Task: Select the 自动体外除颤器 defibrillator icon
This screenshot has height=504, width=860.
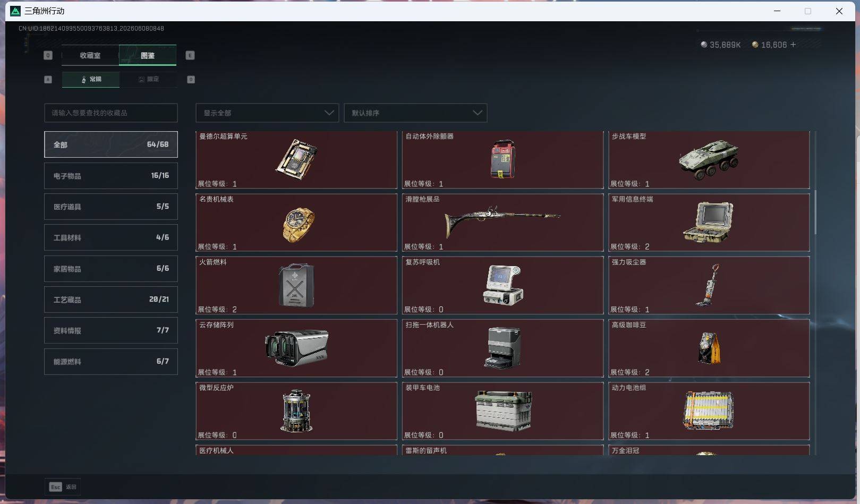Action: [x=503, y=159]
